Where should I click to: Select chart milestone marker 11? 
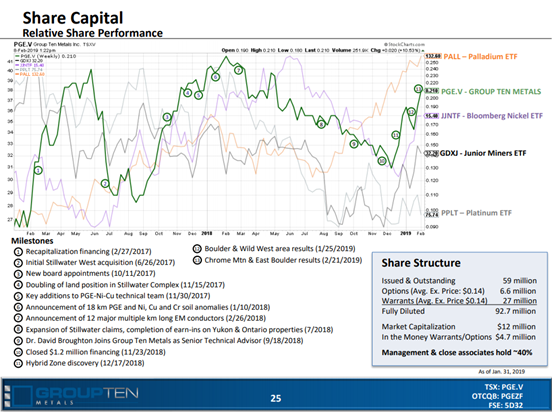pos(396,135)
